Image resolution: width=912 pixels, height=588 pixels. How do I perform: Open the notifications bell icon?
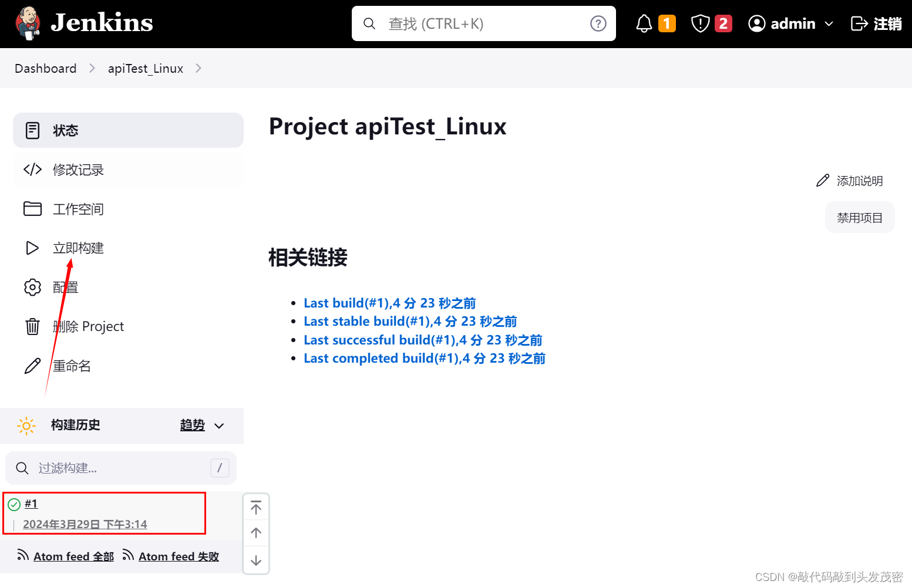coord(644,23)
